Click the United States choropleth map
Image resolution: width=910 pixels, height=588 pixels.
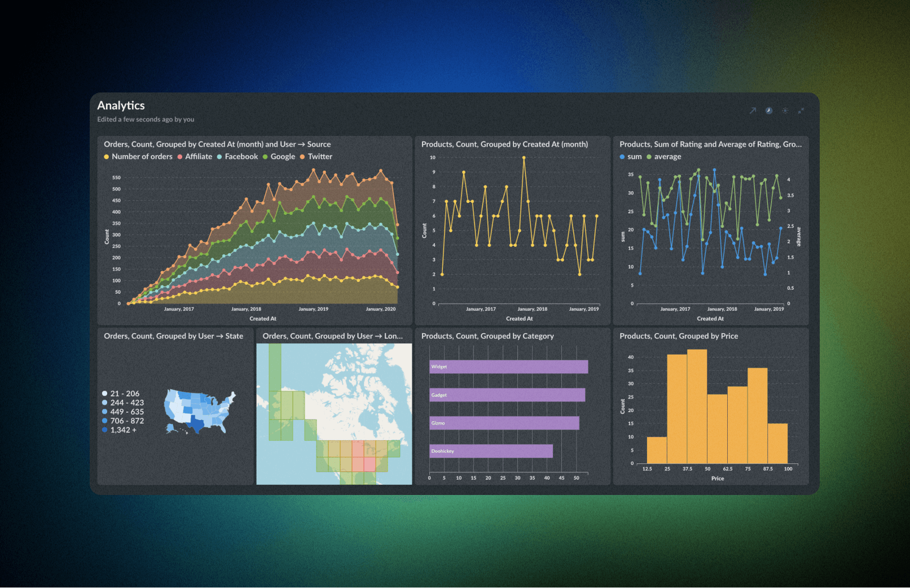(200, 412)
